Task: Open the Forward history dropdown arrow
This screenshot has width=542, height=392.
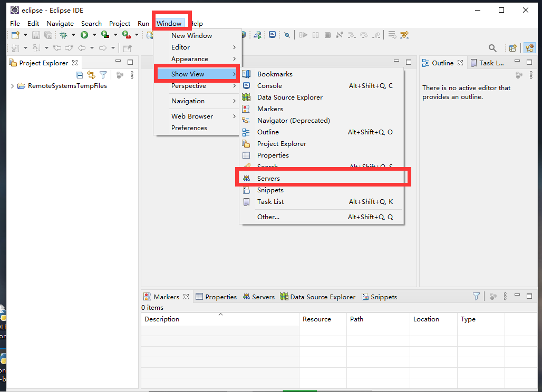Action: (113, 48)
